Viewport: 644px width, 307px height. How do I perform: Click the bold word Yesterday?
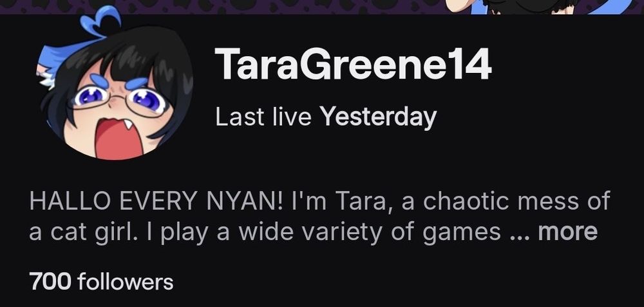tap(378, 117)
